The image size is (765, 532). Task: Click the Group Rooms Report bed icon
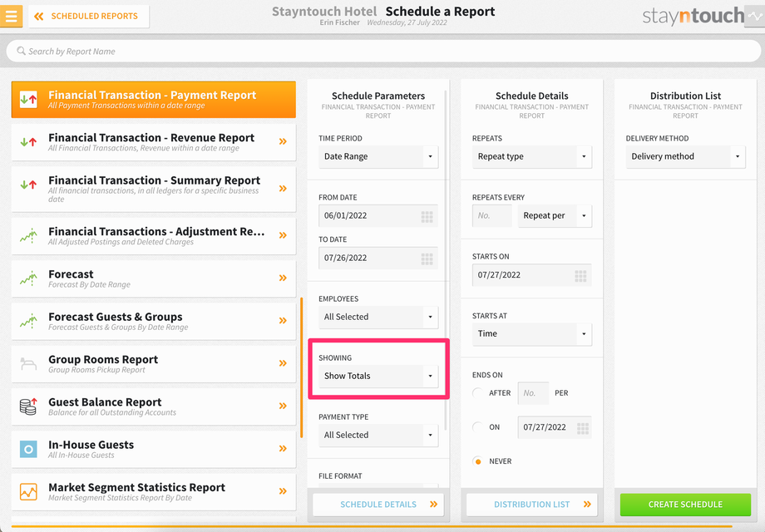click(28, 364)
